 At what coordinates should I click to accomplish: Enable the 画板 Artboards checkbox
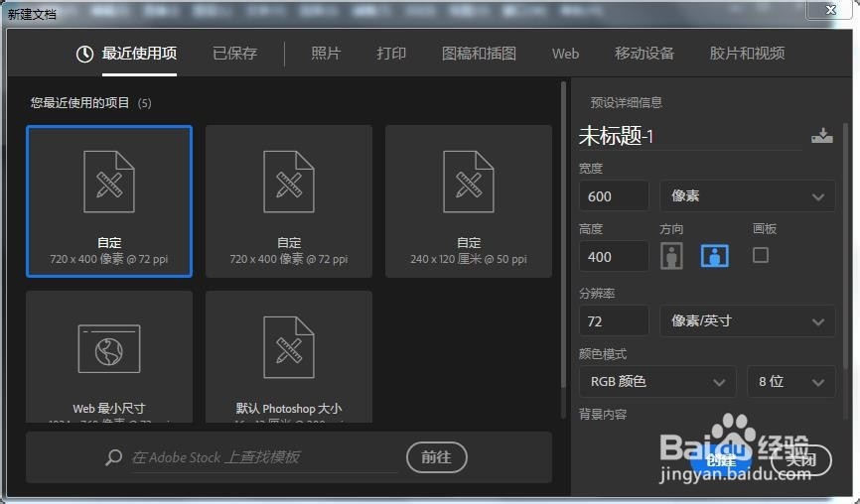tap(760, 255)
